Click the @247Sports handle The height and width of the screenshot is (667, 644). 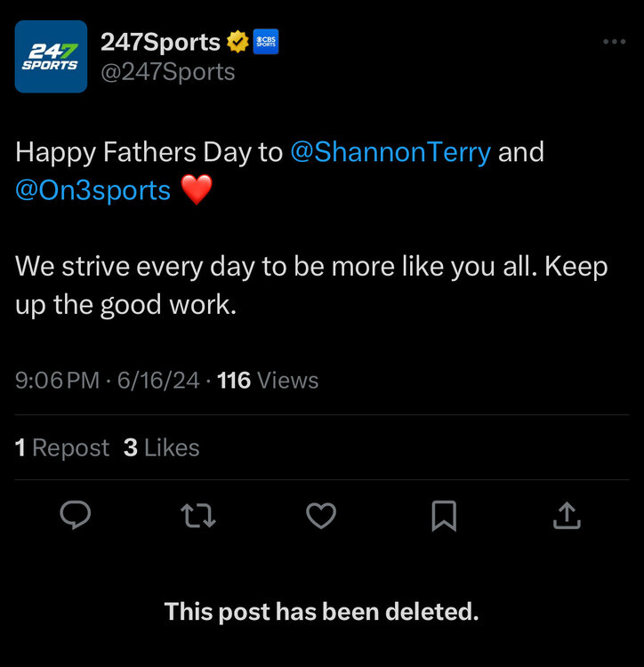click(167, 72)
